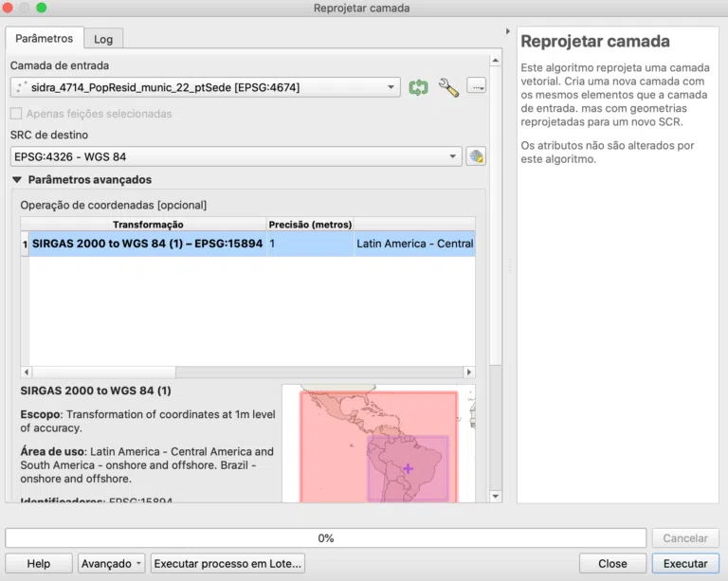Open the CRS selector globe icon
This screenshot has height=581, width=728.
[x=476, y=156]
